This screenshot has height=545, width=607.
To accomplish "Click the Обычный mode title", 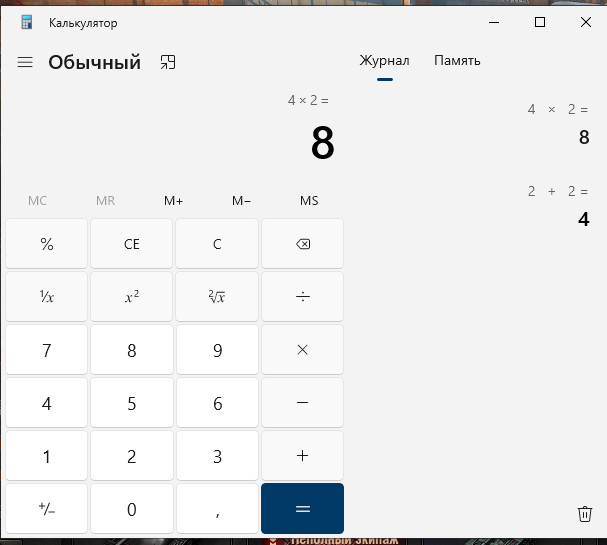I will (x=94, y=62).
